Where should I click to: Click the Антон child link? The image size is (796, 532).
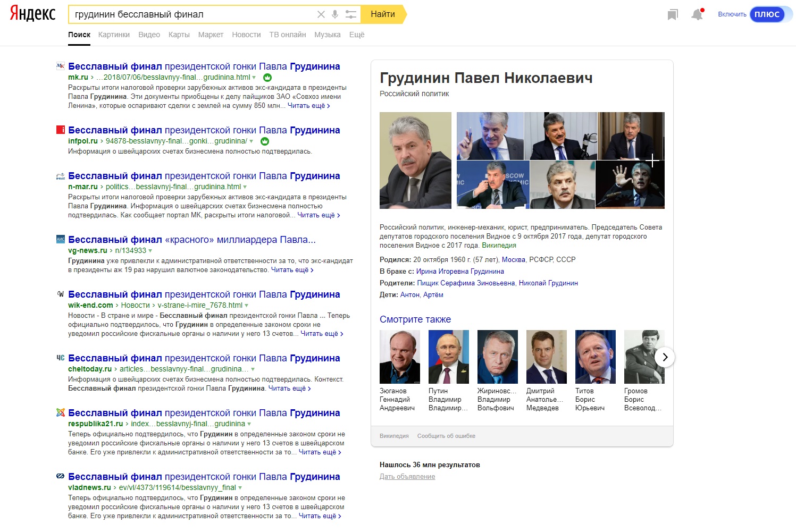(x=409, y=295)
